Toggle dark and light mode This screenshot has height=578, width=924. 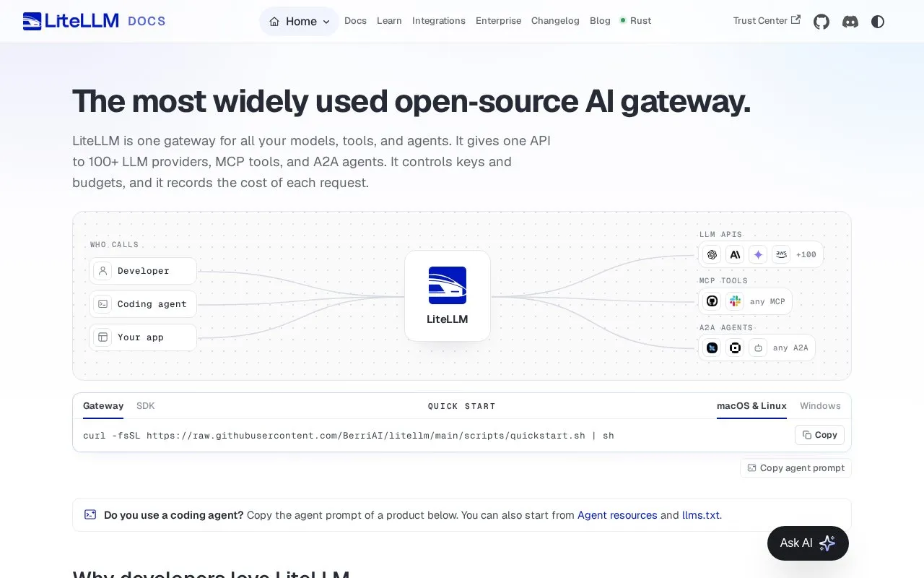click(x=878, y=22)
